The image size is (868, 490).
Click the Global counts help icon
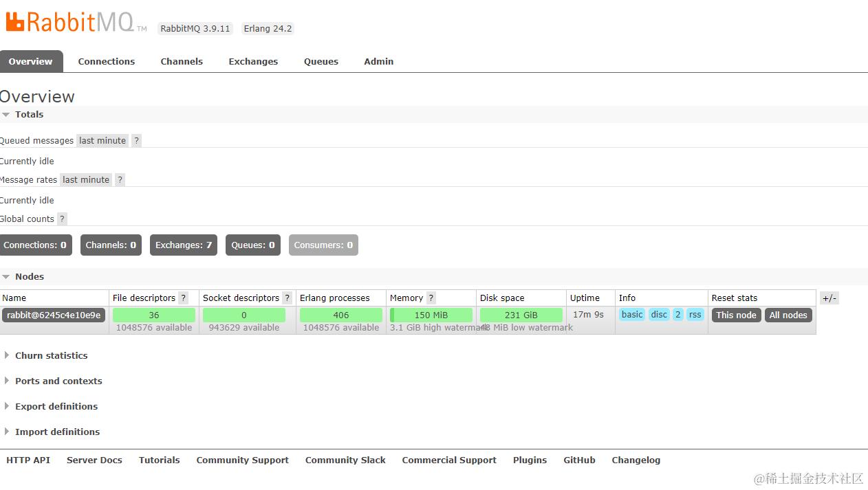pyautogui.click(x=62, y=219)
